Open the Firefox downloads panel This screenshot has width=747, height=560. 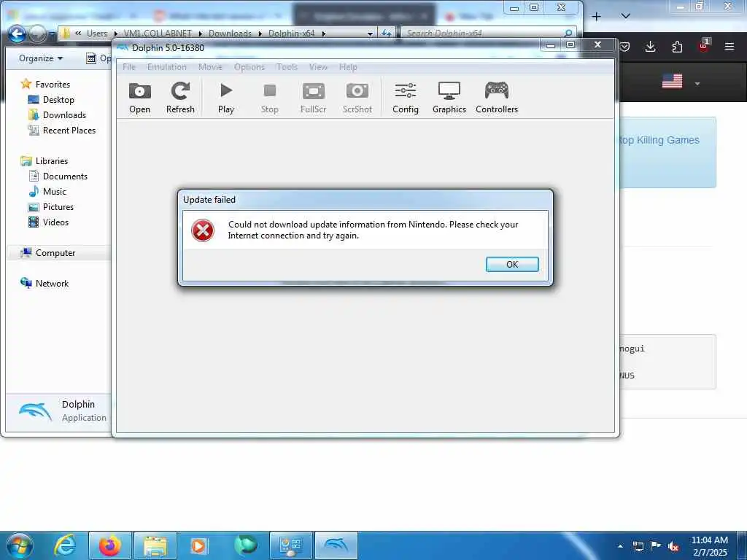click(650, 46)
